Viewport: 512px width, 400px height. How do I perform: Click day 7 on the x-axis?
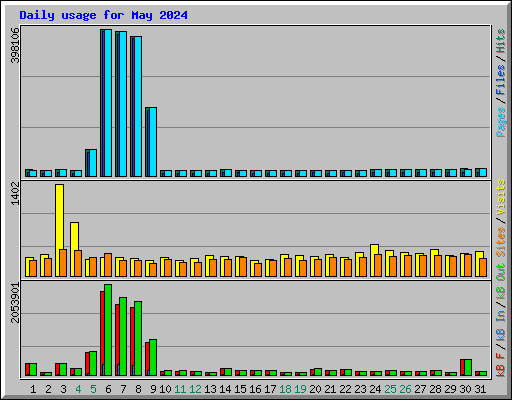(123, 389)
